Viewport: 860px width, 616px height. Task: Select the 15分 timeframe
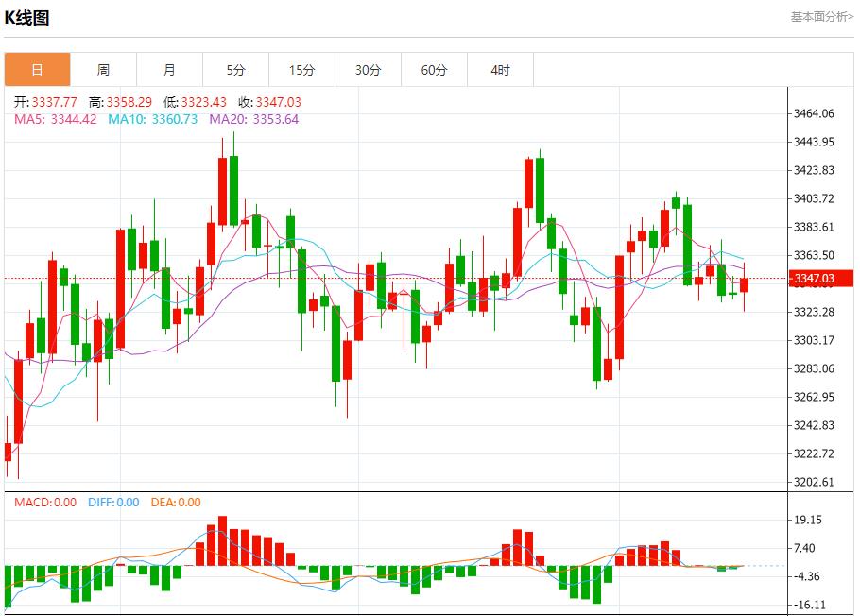pos(301,69)
